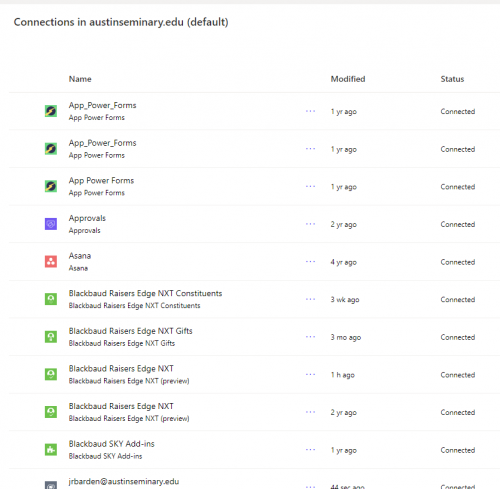This screenshot has height=489, width=500.
Task: Sort by the Name column header
Action: (x=80, y=79)
